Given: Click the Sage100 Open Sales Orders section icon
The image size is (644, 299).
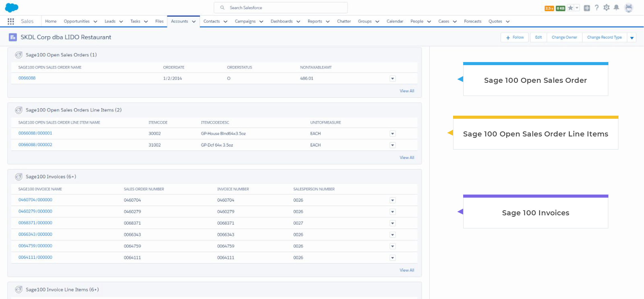Looking at the screenshot, I should pos(19,55).
